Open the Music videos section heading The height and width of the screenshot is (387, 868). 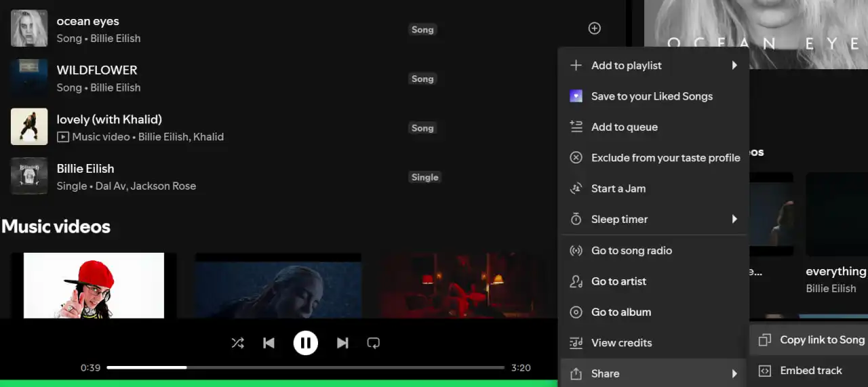coord(56,226)
